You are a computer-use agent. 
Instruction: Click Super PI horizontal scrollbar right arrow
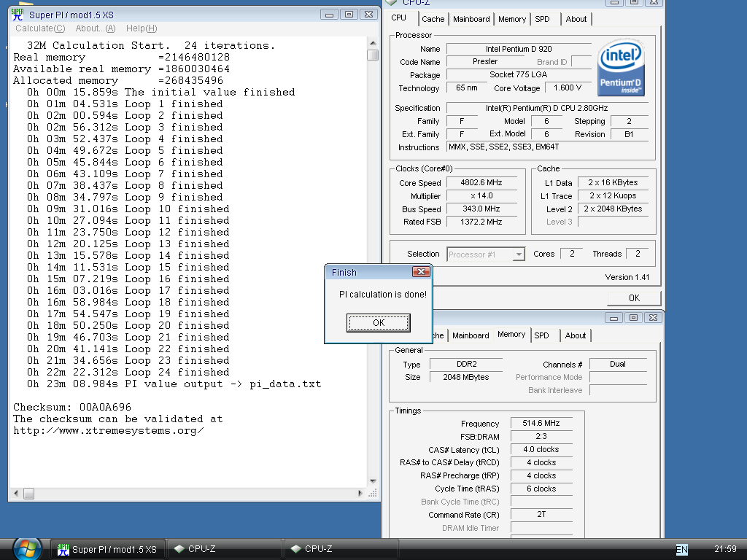tap(360, 494)
